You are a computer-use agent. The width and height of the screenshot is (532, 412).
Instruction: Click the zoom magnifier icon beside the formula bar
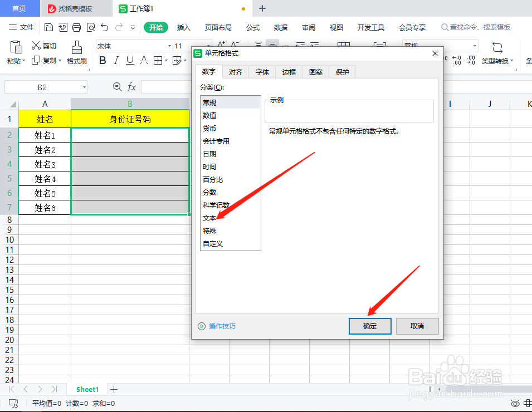point(117,87)
